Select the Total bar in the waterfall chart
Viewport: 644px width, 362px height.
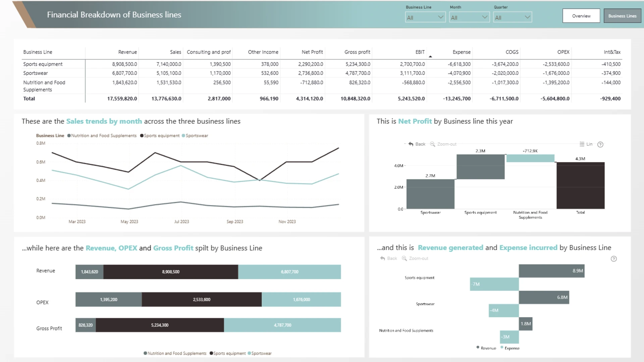click(580, 185)
